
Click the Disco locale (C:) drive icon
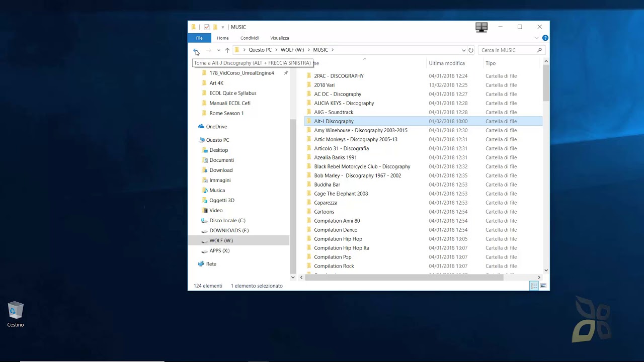pyautogui.click(x=204, y=221)
